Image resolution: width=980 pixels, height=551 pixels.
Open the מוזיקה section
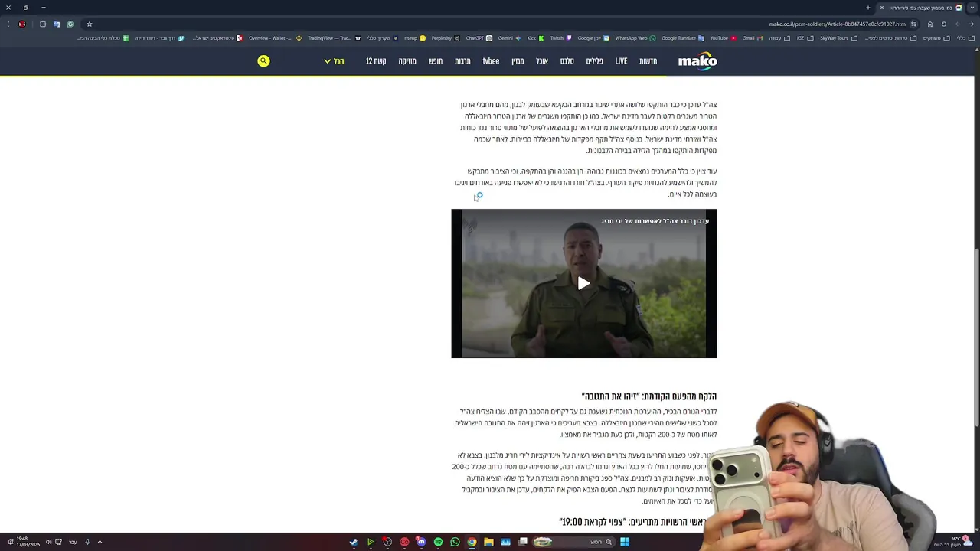(x=407, y=61)
